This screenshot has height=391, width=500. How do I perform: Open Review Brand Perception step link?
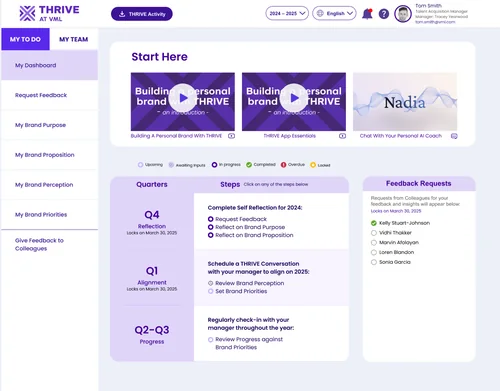click(250, 283)
